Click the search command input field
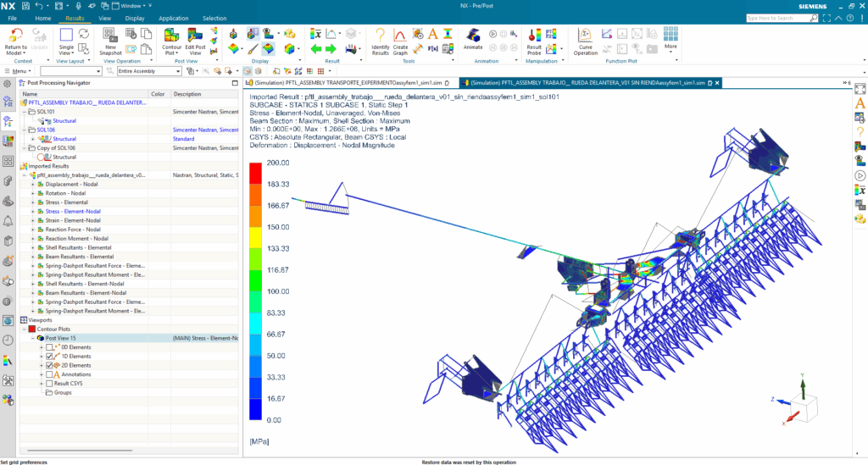Image resolution: width=868 pixels, height=465 pixels. coord(778,19)
